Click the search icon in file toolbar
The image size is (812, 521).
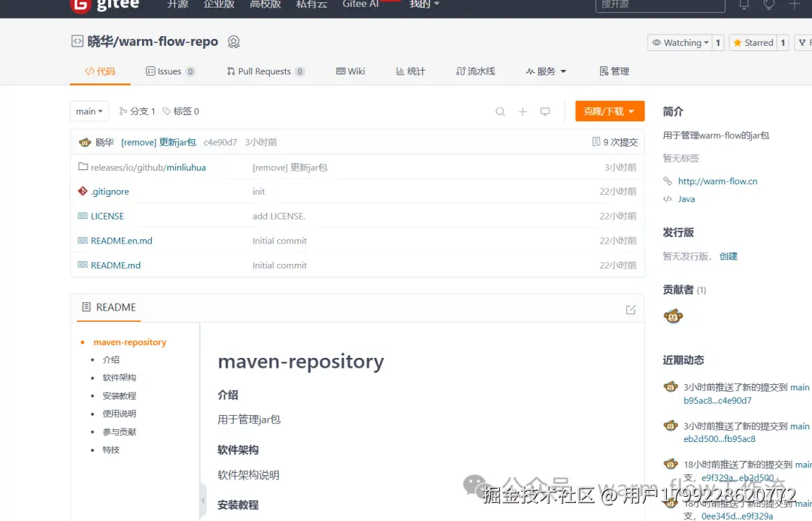[x=500, y=111]
